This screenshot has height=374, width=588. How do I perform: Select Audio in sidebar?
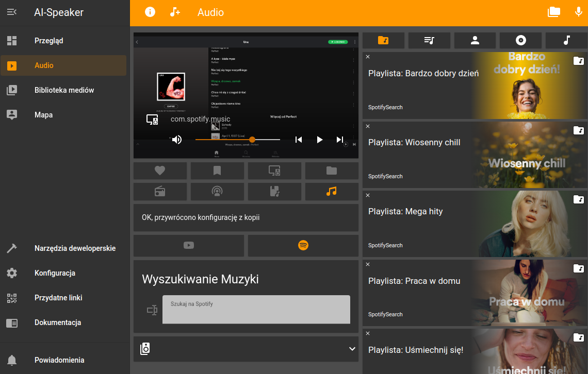tap(63, 65)
